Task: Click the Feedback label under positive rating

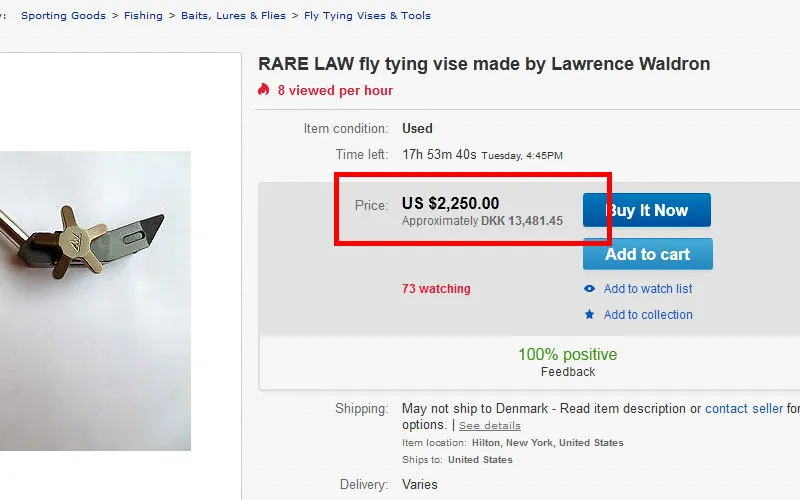Action: (567, 372)
